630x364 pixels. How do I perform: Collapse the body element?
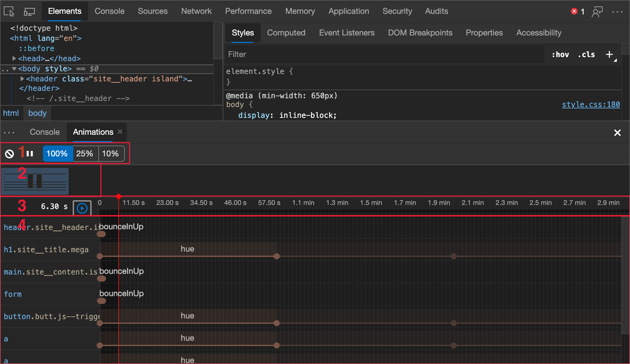tap(14, 69)
